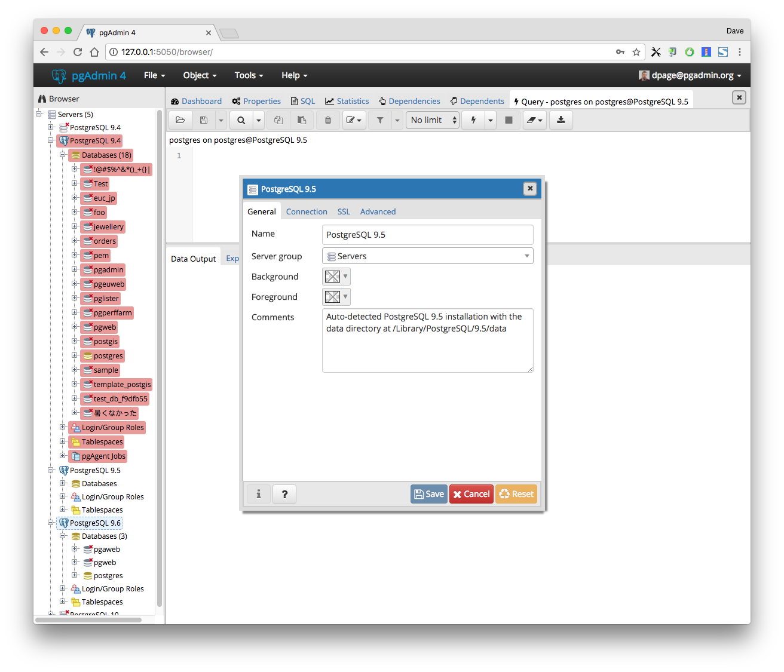The height and width of the screenshot is (672, 784).
Task: Cancel the PostgreSQL 9.5 properties dialog
Action: [x=471, y=494]
